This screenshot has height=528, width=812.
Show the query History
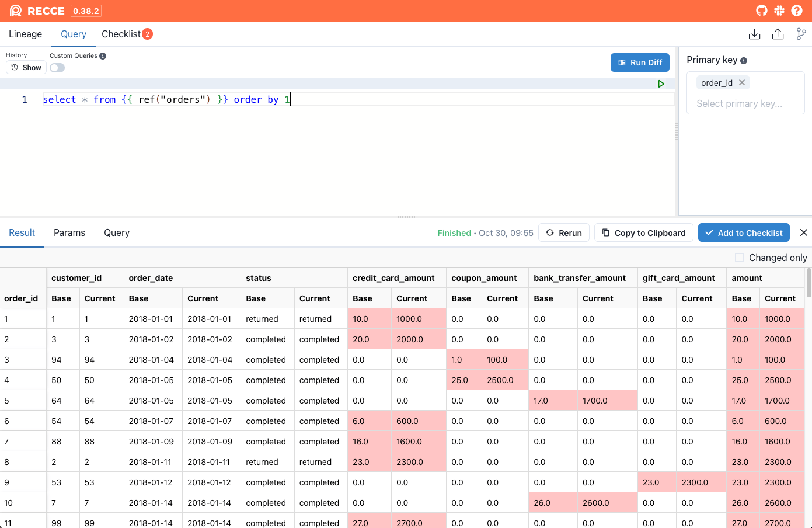coord(27,68)
